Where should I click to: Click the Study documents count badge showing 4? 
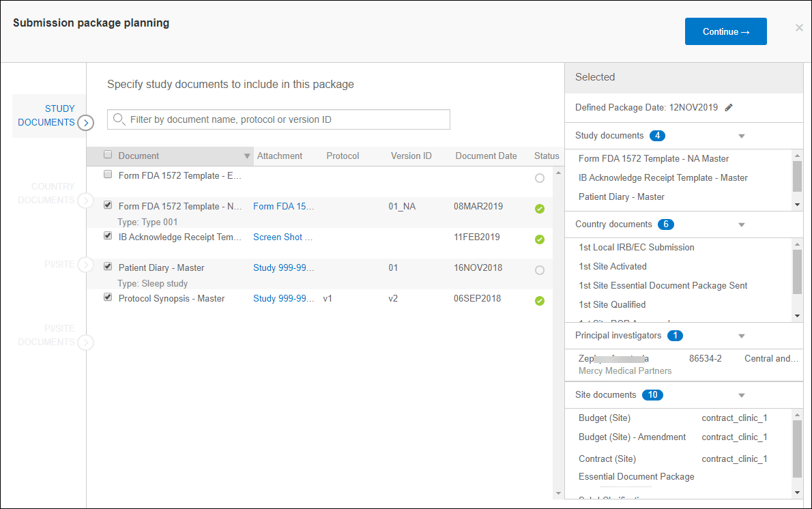pos(657,135)
